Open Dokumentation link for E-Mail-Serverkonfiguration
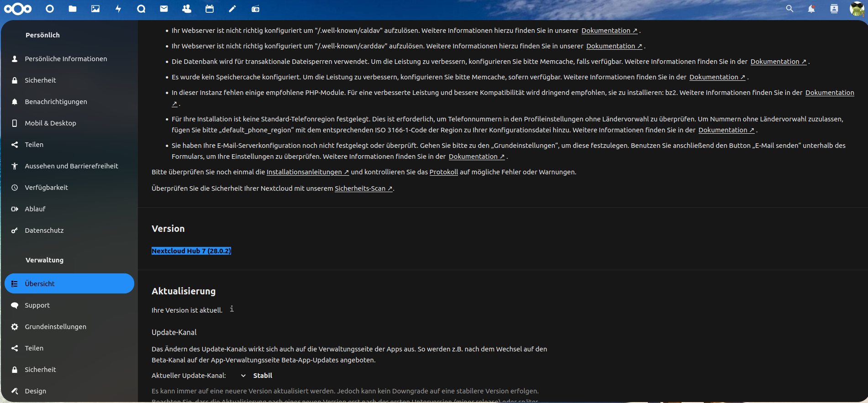Screen dimensions: 868x403 point(477,157)
